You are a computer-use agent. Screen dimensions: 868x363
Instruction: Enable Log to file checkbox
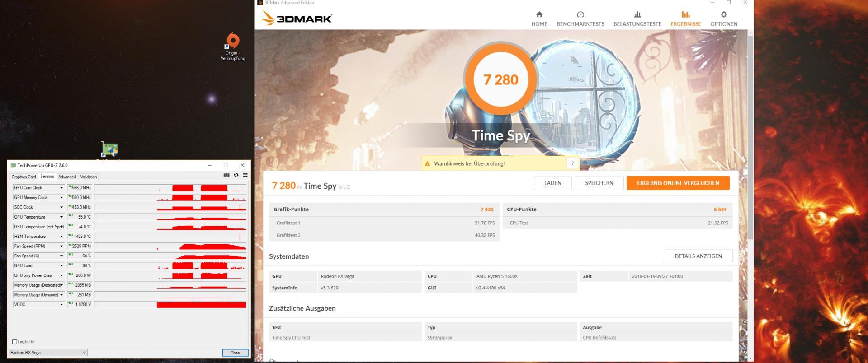tap(14, 342)
